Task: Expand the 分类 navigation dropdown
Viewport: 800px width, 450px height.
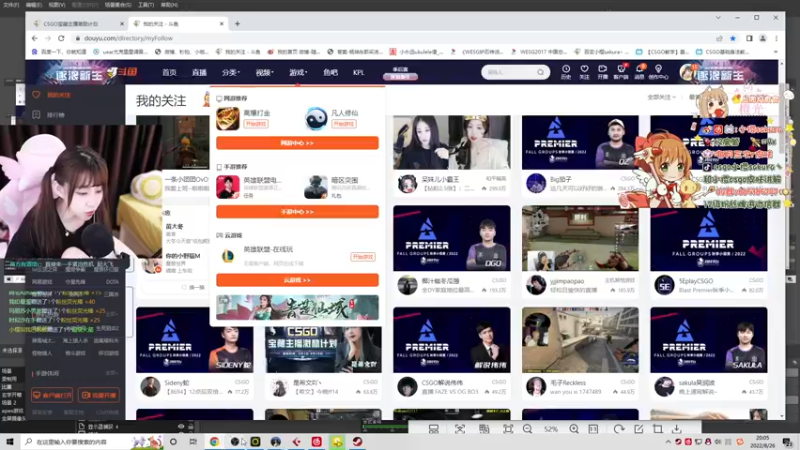Action: 231,72
